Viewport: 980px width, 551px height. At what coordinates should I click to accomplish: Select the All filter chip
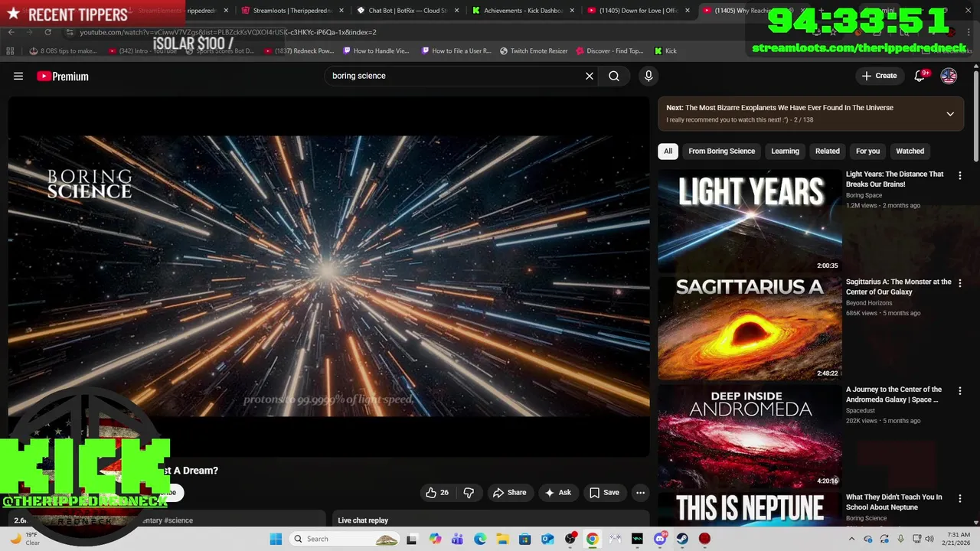[668, 151]
